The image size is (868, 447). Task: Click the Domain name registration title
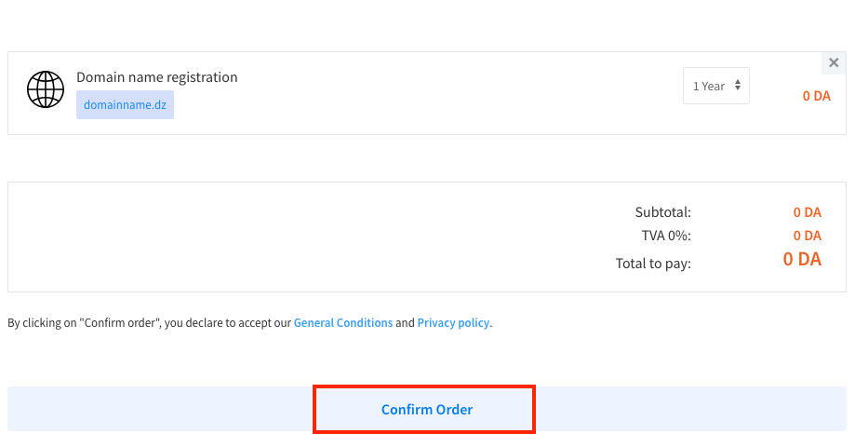156,77
